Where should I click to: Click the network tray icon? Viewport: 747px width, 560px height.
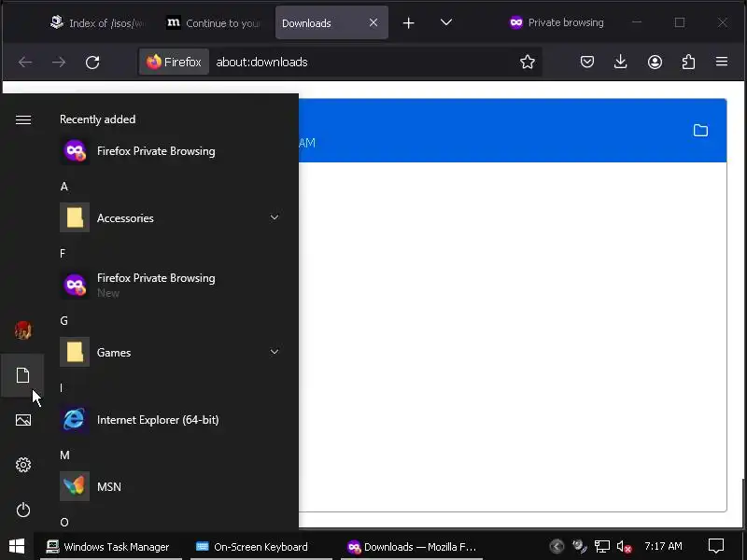(x=601, y=546)
